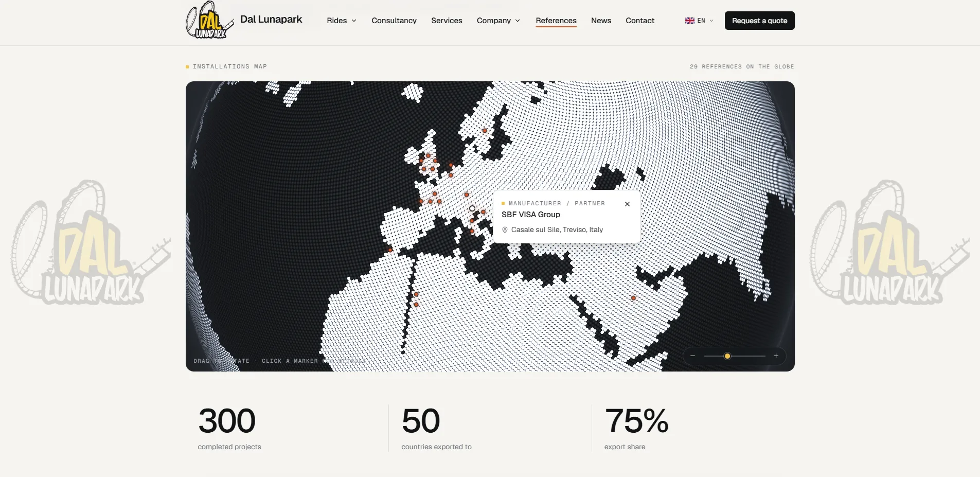Viewport: 980px width, 477px height.
Task: Select the References menu item
Action: (556, 21)
